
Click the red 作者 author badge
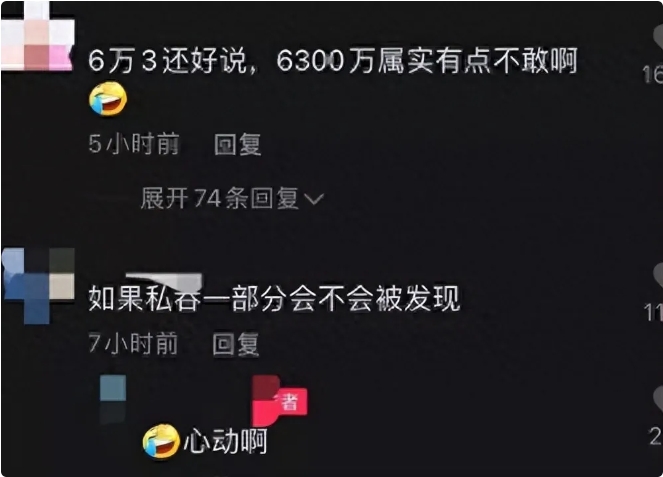(289, 402)
